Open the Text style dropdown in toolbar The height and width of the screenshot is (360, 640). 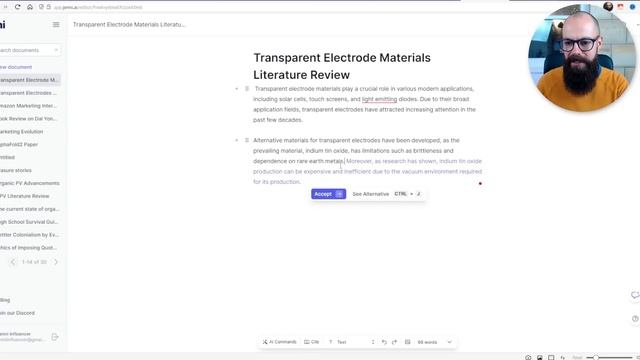pos(351,342)
